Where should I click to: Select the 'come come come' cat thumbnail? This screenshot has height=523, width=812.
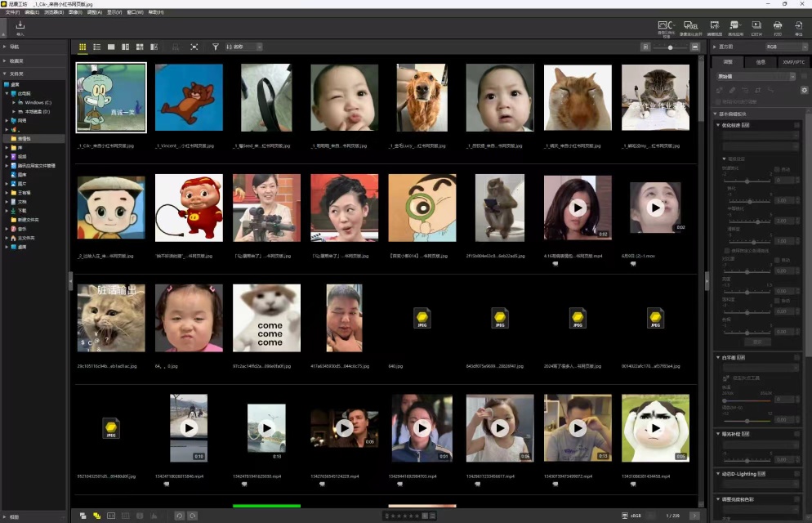point(266,318)
